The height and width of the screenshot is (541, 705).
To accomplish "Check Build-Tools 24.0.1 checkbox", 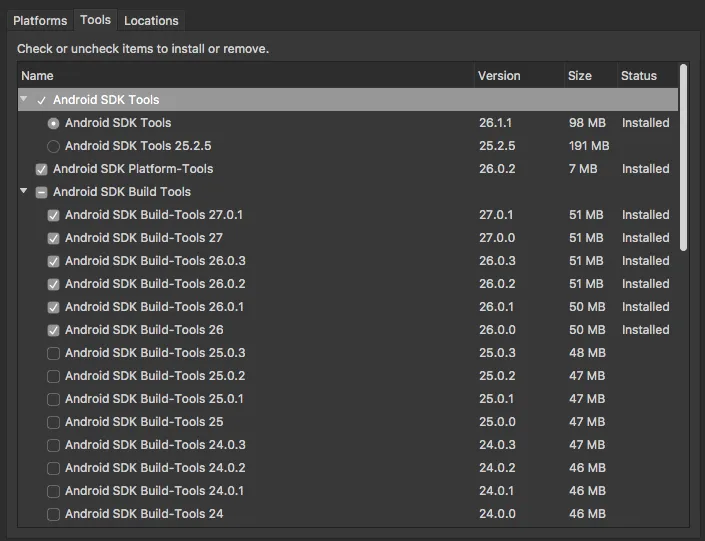I will coord(54,491).
